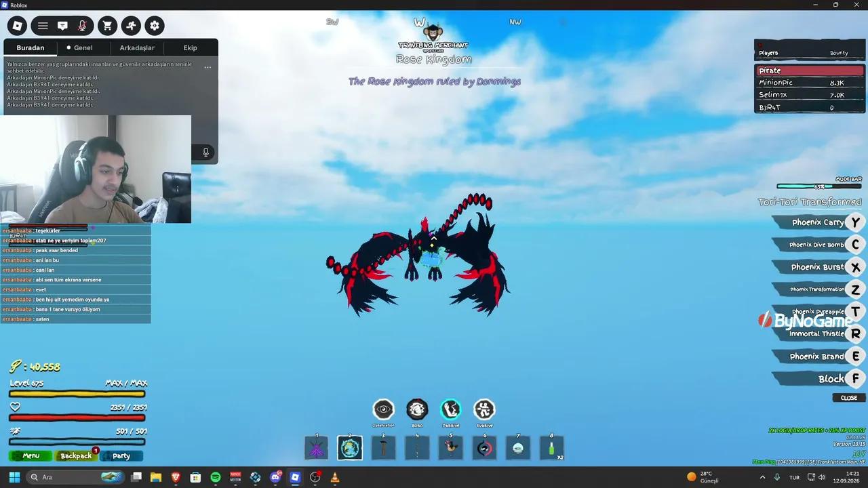
Task: Open Discord from the taskbar
Action: [x=275, y=477]
